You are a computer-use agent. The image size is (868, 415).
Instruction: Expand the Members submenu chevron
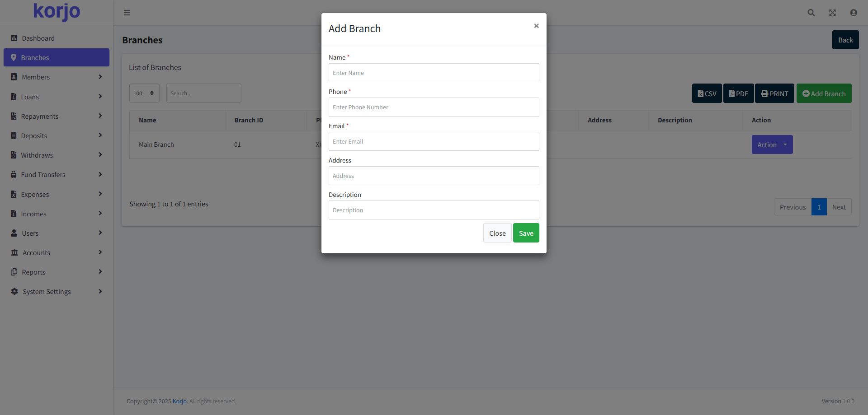tap(100, 77)
